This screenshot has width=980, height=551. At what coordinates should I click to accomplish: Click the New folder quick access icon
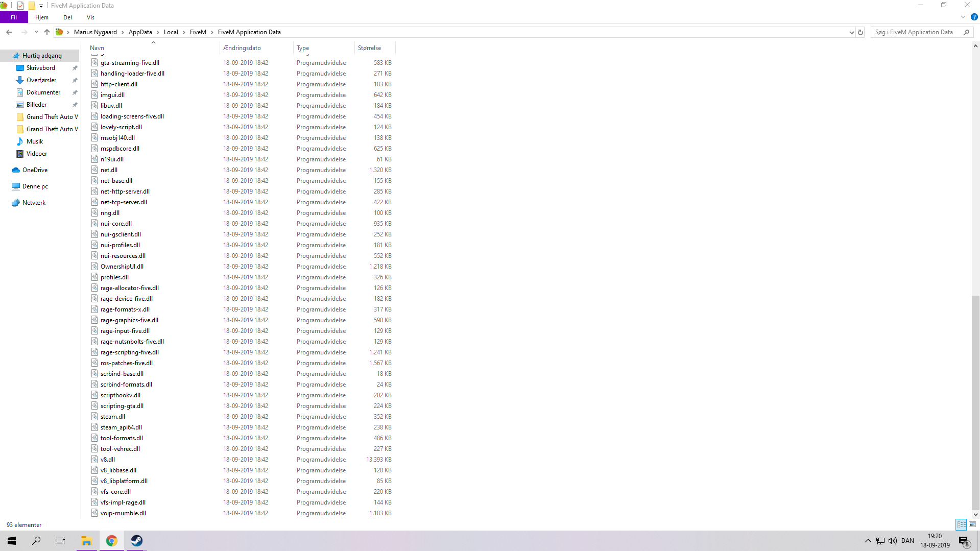(x=32, y=6)
